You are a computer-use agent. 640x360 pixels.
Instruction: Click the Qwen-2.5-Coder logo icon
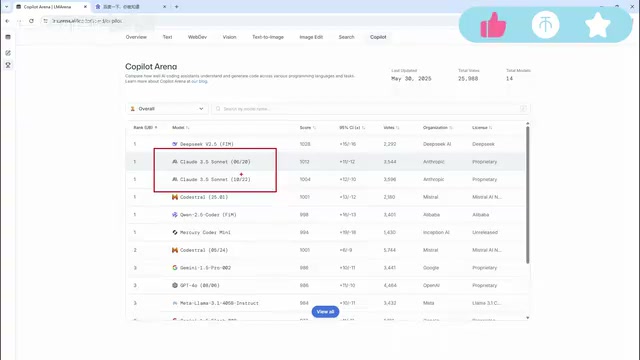(x=175, y=215)
